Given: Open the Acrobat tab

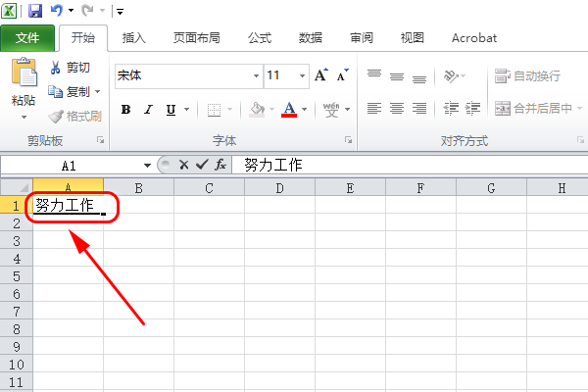Looking at the screenshot, I should pos(474,38).
